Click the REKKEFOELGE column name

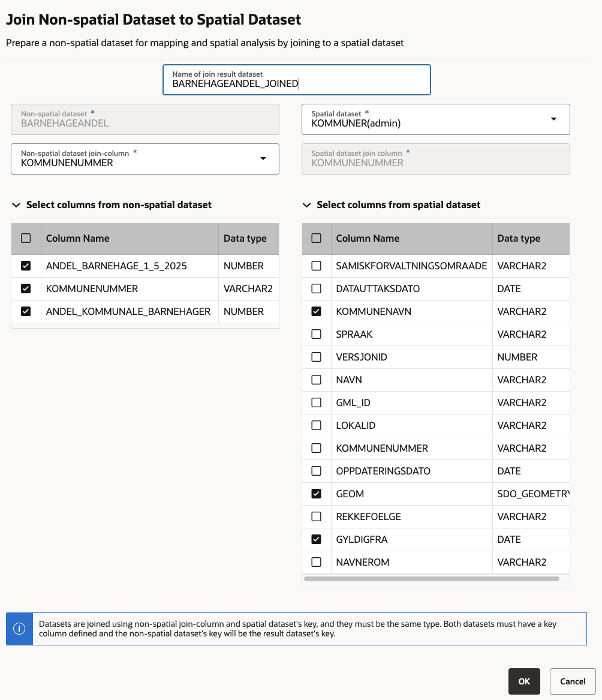click(x=368, y=516)
